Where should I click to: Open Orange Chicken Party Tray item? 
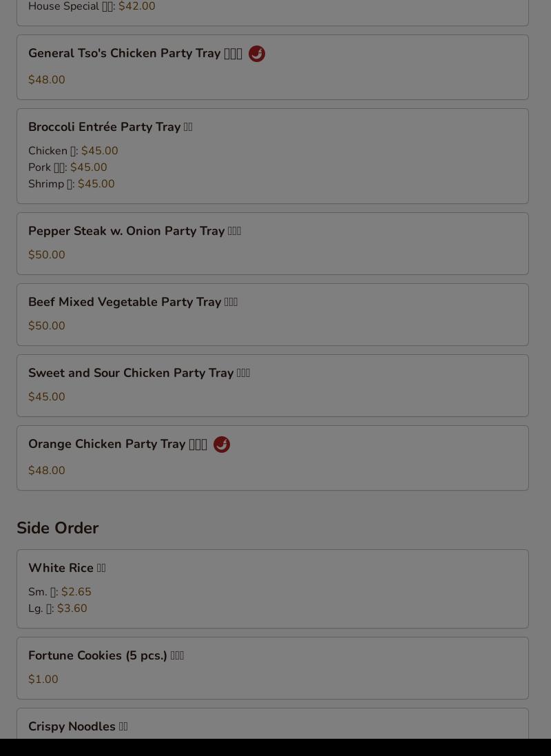pos(272,458)
